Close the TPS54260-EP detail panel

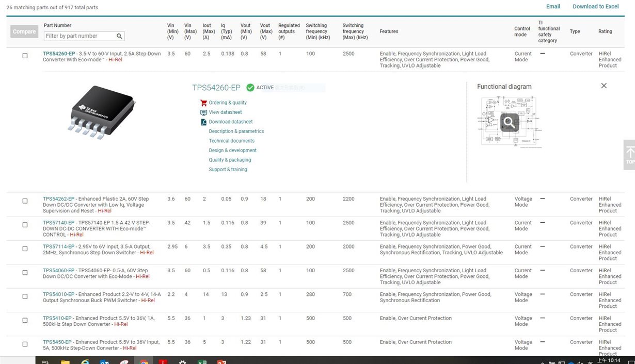coord(604,86)
